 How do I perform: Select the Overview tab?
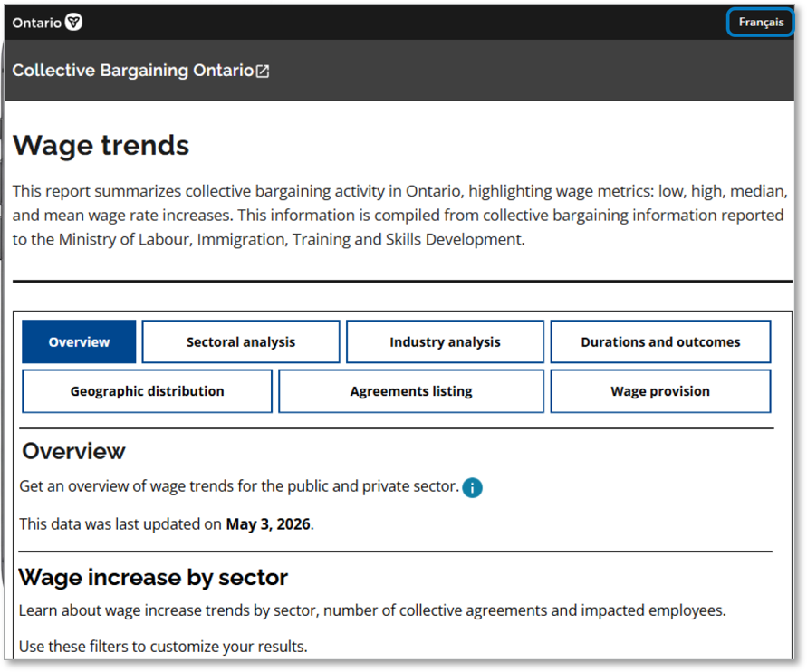click(79, 341)
